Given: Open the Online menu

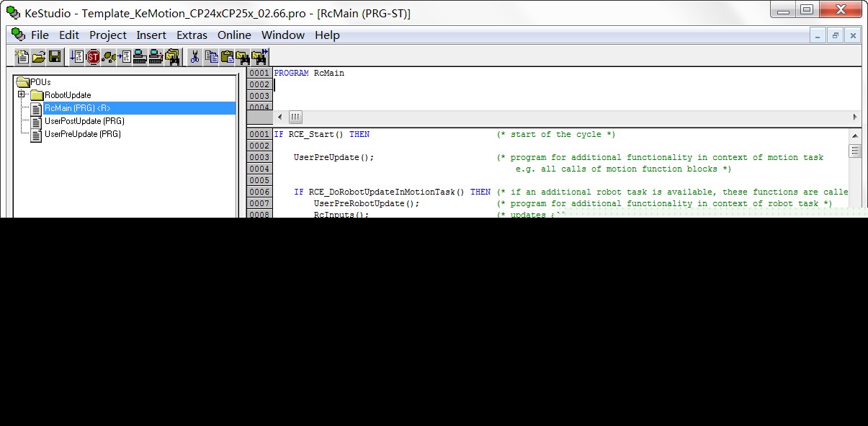Looking at the screenshot, I should 234,35.
